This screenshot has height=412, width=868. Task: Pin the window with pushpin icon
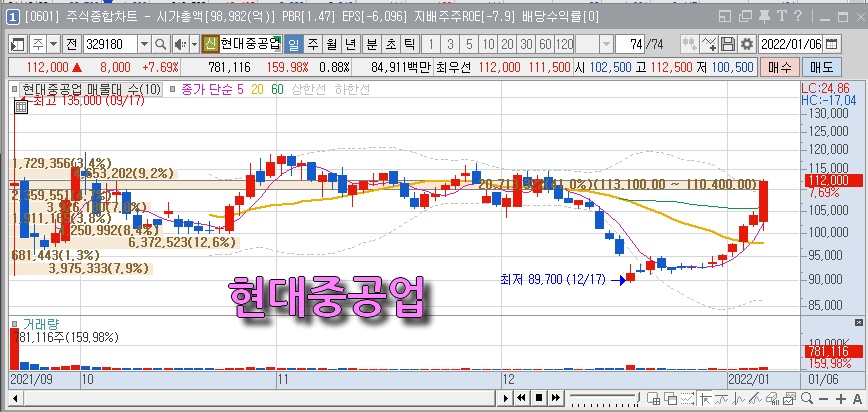764,17
